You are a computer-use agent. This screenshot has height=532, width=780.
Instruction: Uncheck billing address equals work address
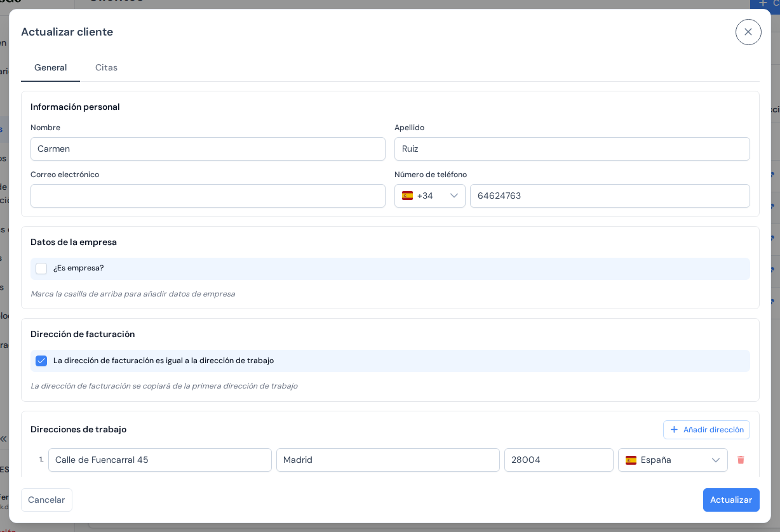[x=41, y=361]
